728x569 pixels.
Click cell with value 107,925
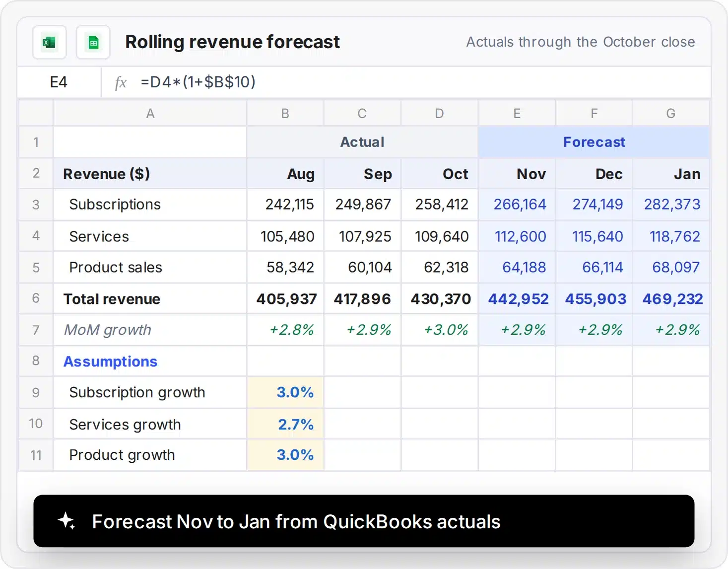362,236
